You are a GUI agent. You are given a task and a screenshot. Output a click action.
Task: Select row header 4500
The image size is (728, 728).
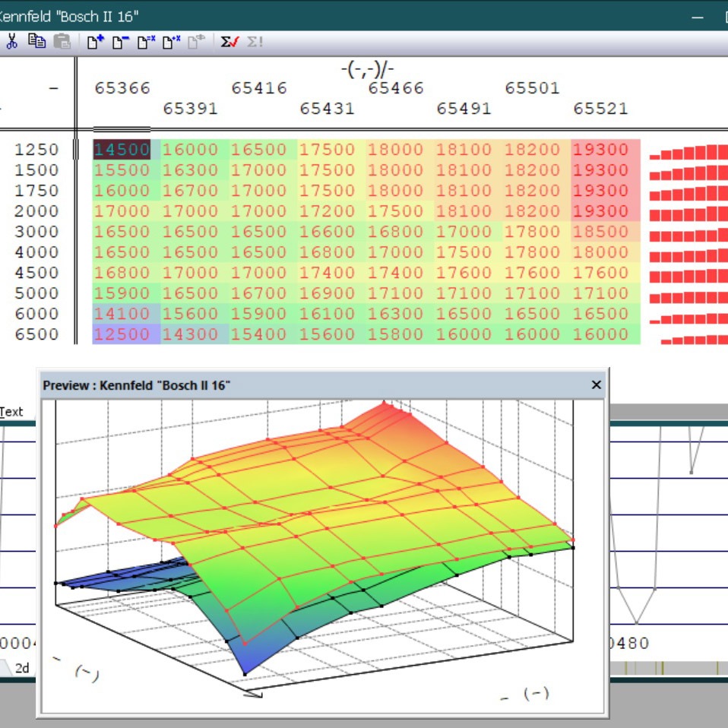36,273
